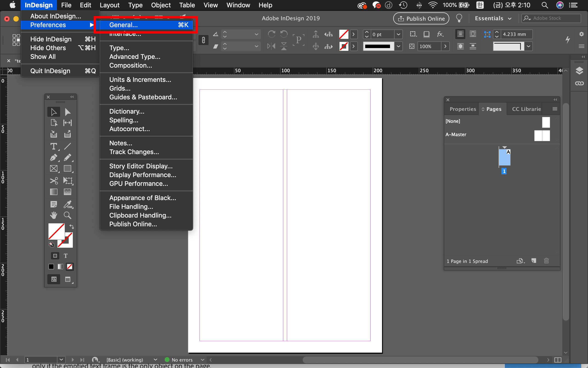This screenshot has height=368, width=588.
Task: Click fill swatch in control panel
Action: click(x=344, y=34)
